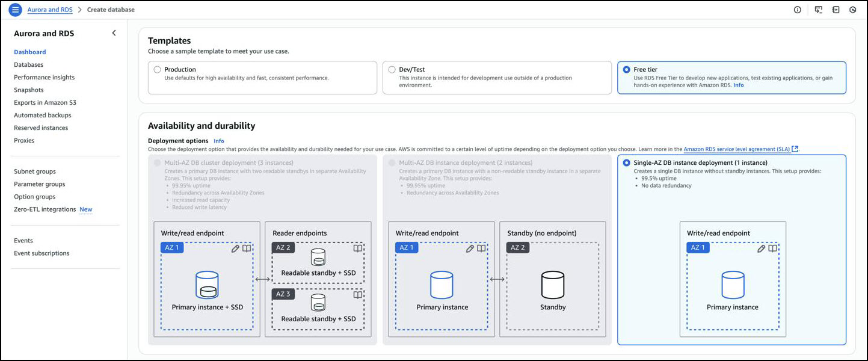This screenshot has height=361, width=868.
Task: Open the Aurora and RDS breadcrumb link
Action: click(x=50, y=10)
